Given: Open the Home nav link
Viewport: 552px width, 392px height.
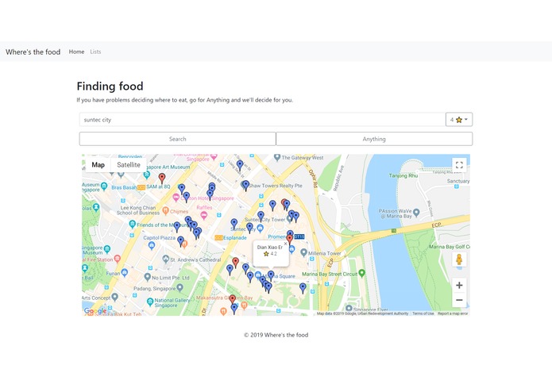Looking at the screenshot, I should (x=76, y=52).
